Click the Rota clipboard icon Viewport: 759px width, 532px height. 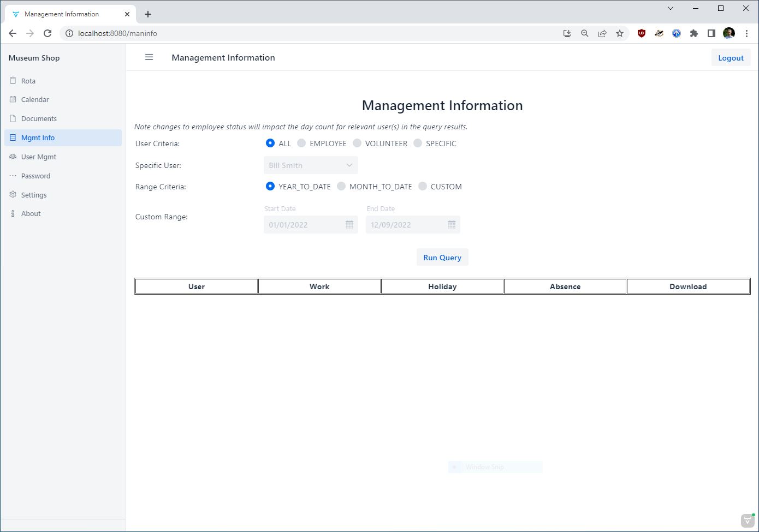tap(13, 81)
